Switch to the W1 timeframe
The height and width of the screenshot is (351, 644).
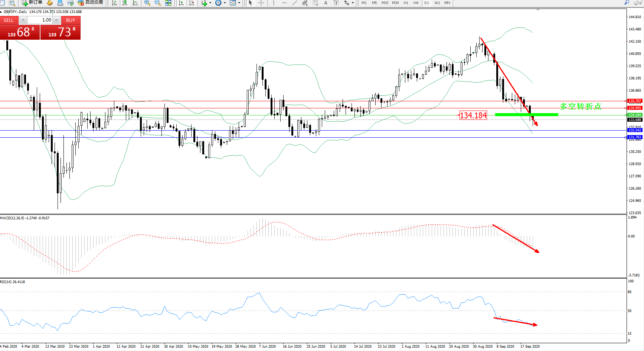tap(437, 3)
